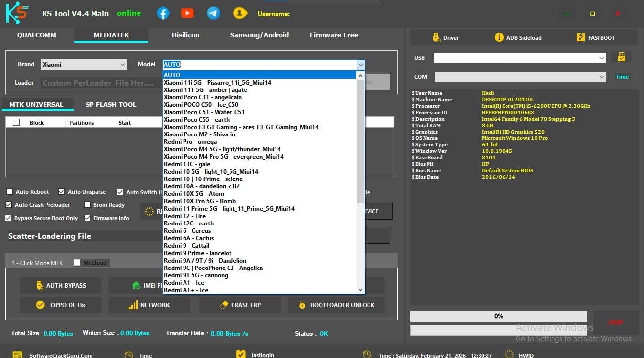The width and height of the screenshot is (644, 358).
Task: Select Redmi 12 - Fire from the model list
Action: point(185,216)
